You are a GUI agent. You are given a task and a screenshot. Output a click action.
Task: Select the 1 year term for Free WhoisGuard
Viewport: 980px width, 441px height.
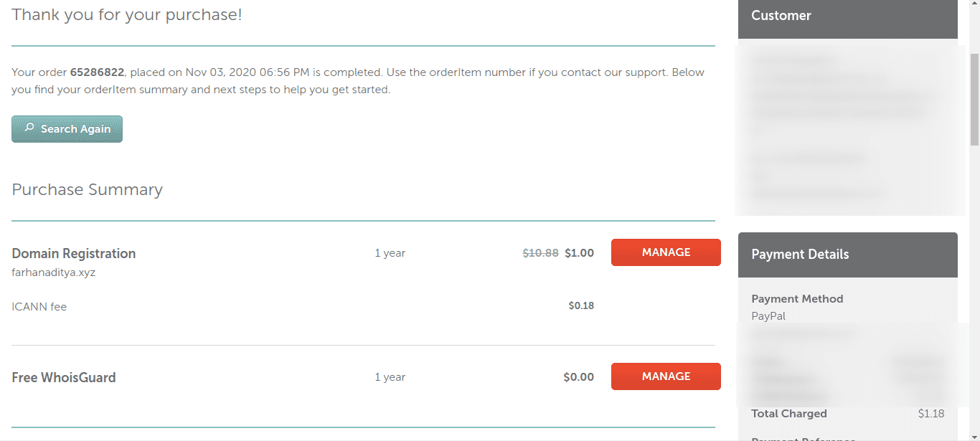coord(390,376)
